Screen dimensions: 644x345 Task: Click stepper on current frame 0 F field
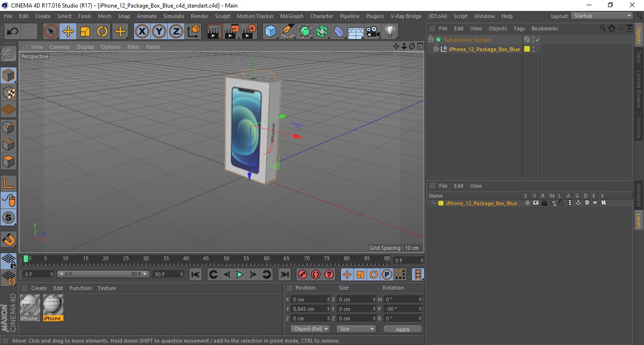52,274
